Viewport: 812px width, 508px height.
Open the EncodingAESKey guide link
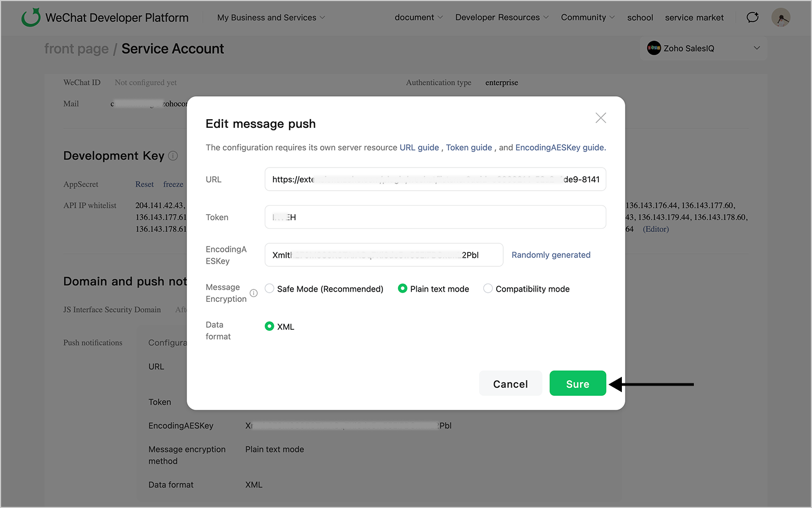click(559, 148)
